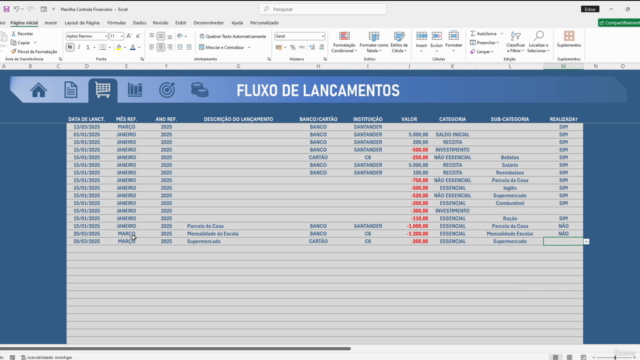Open Estilos de Célula
This screenshot has height=360, width=640.
[399, 42]
